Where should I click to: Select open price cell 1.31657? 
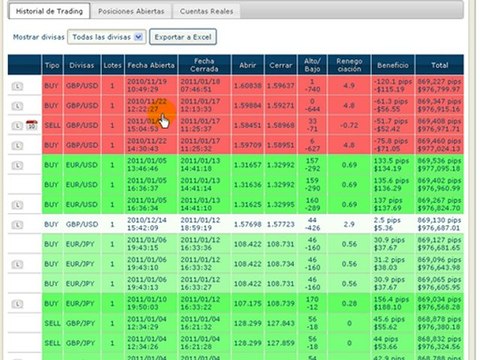click(248, 165)
